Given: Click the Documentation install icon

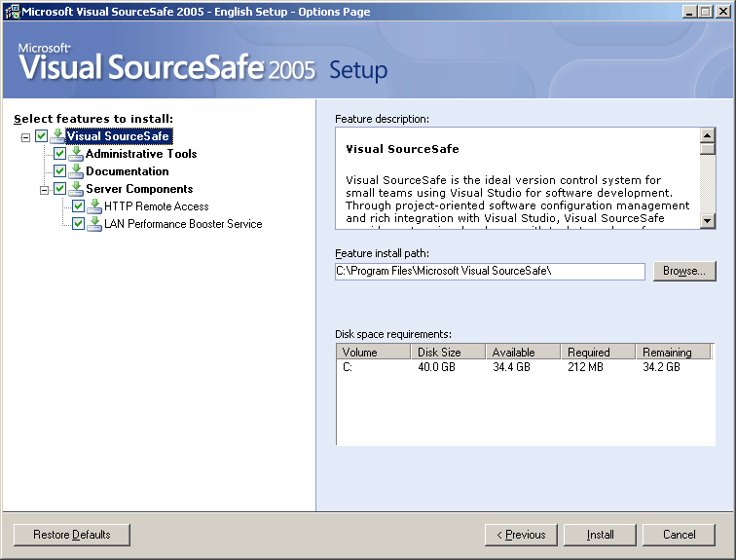Looking at the screenshot, I should click(x=76, y=171).
